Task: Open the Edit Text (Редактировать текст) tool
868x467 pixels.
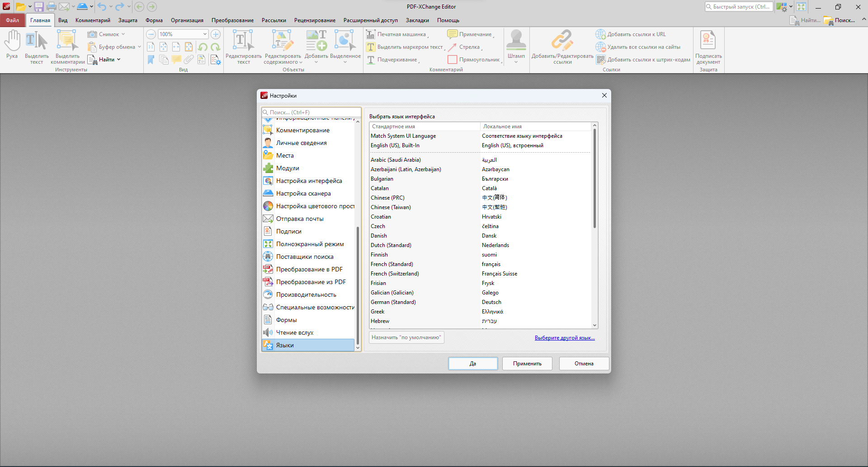Action: coord(243,47)
